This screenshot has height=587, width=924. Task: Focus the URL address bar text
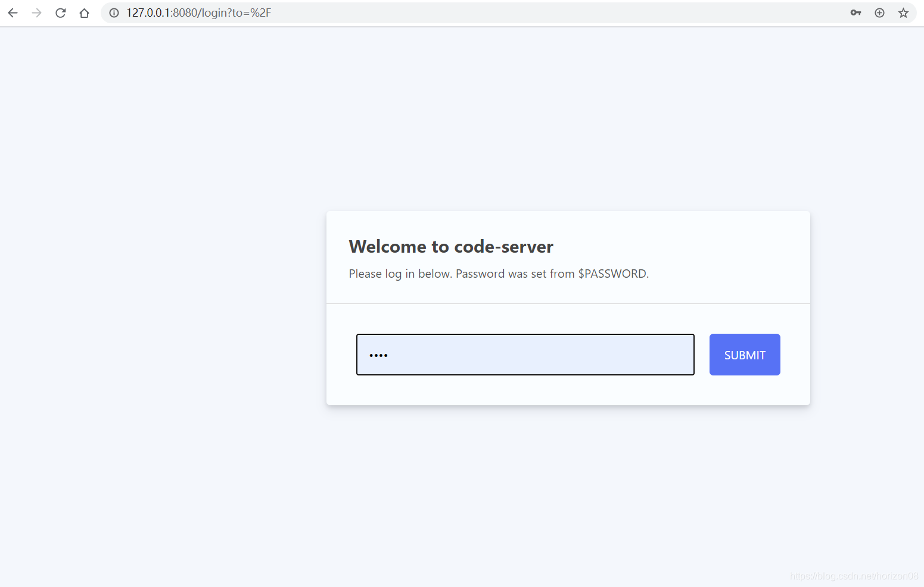tap(198, 13)
